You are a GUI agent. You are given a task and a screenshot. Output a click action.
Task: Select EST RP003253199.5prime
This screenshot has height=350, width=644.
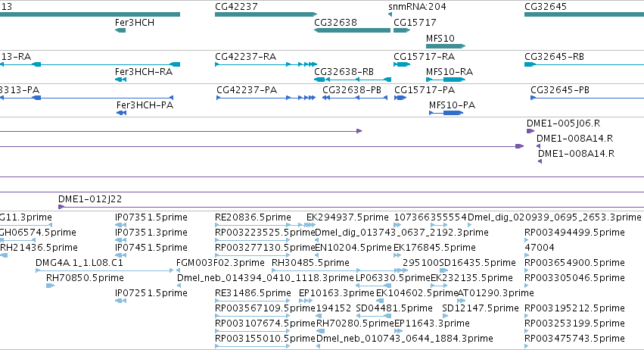click(574, 323)
